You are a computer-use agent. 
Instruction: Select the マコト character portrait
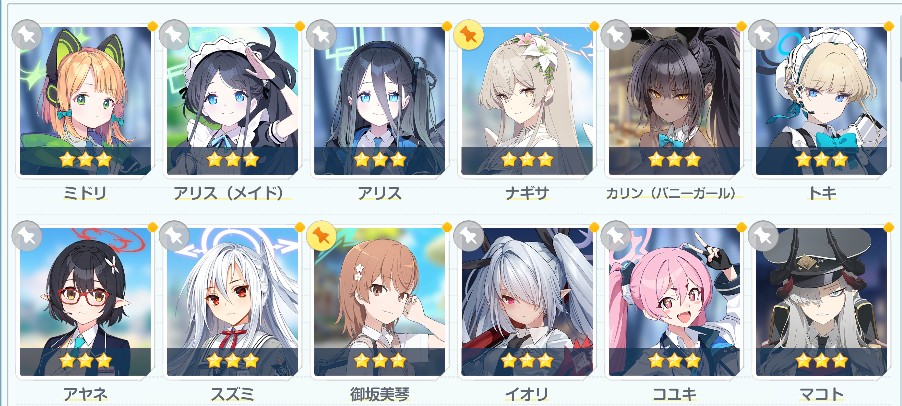click(x=821, y=302)
